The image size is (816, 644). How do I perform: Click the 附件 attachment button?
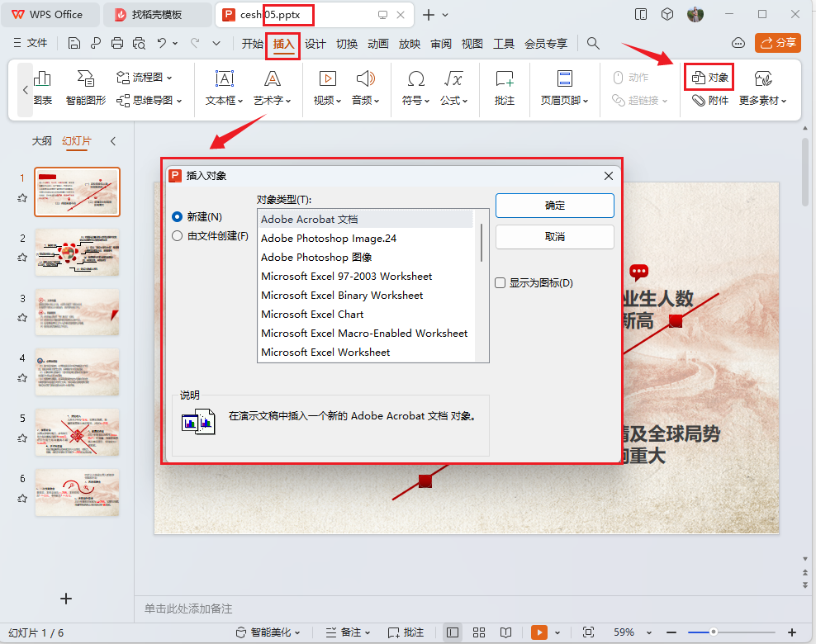[x=709, y=101]
